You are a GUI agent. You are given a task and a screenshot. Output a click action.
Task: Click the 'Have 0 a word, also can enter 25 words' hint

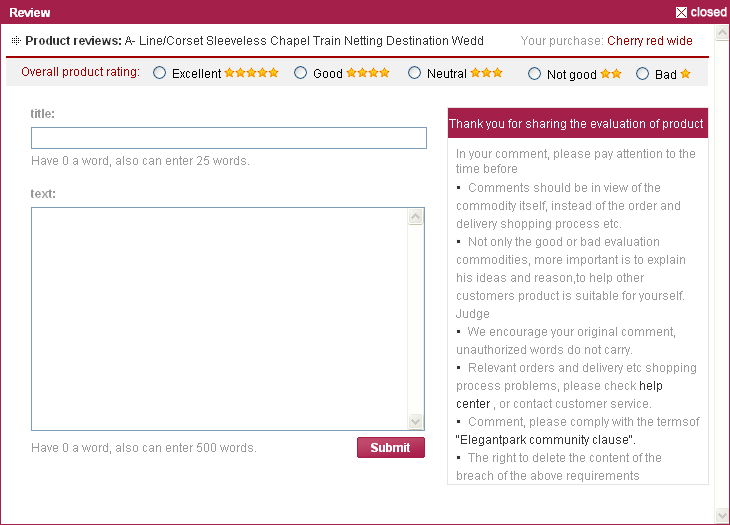[141, 161]
